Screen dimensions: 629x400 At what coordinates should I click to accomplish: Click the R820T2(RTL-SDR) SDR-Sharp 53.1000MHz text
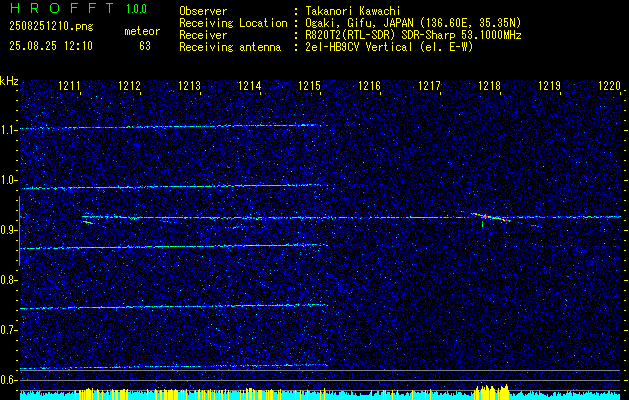pyautogui.click(x=413, y=35)
